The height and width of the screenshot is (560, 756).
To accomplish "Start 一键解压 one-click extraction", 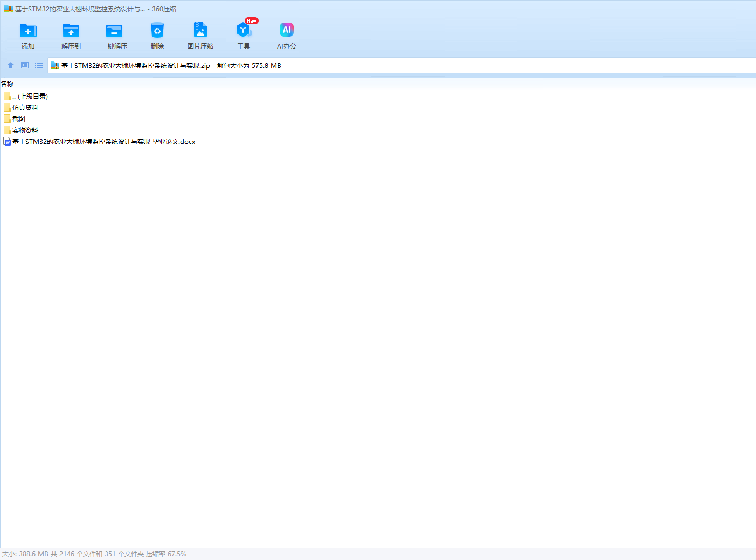I will click(114, 36).
